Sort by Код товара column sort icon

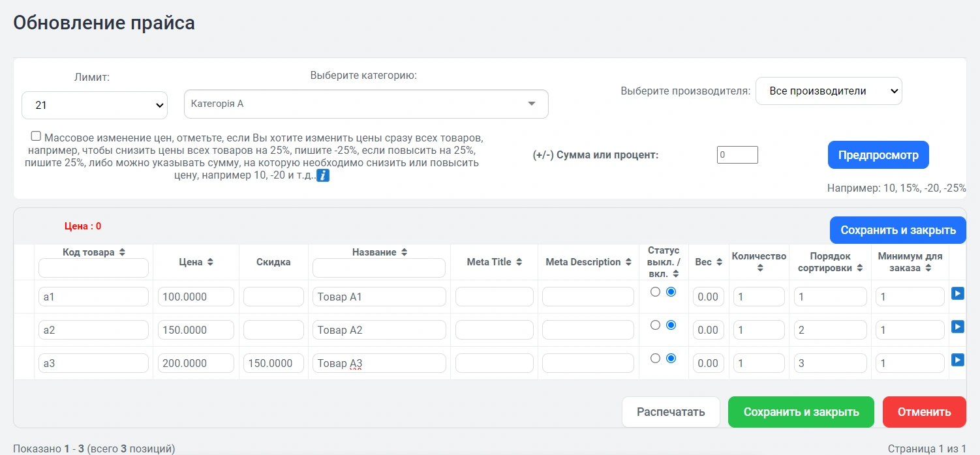coord(122,252)
